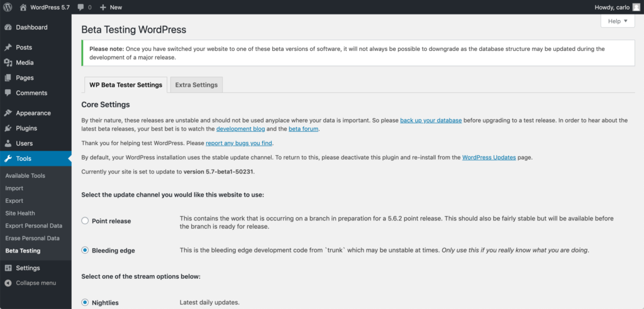Click carlo's avatar image in admin bar
This screenshot has width=644, height=309.
tap(636, 7)
